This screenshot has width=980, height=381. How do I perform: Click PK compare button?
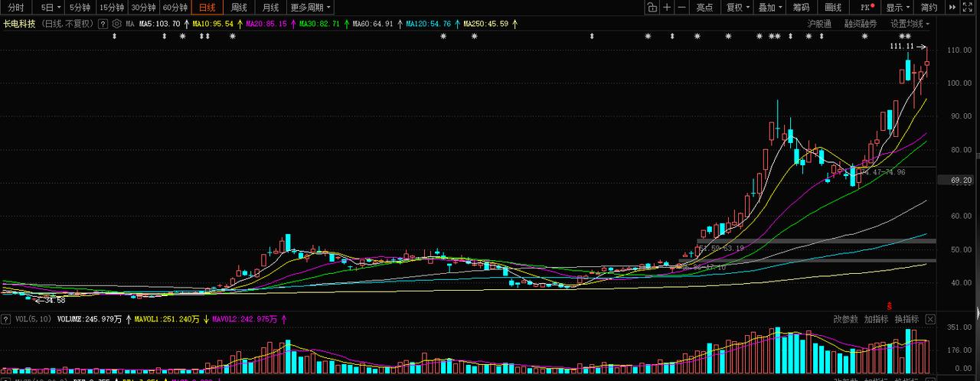click(x=866, y=8)
